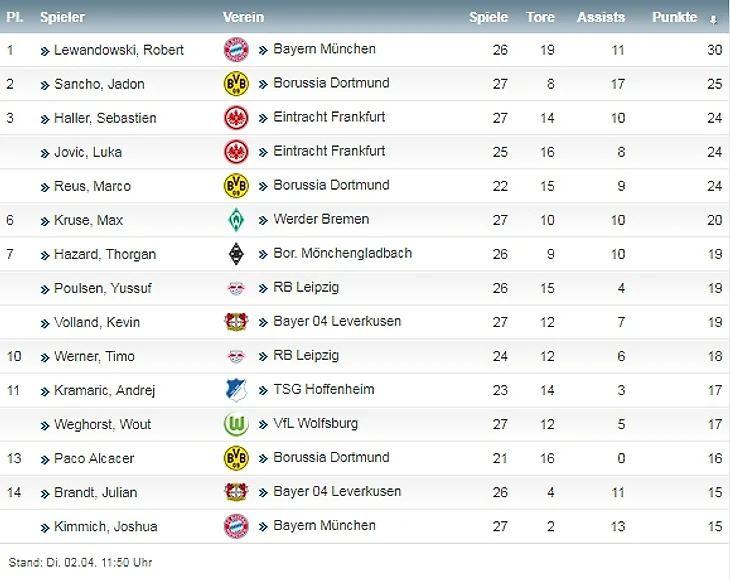Click the RB Leipzig logo in Poulsen's row
The width and height of the screenshot is (730, 580).
[236, 288]
